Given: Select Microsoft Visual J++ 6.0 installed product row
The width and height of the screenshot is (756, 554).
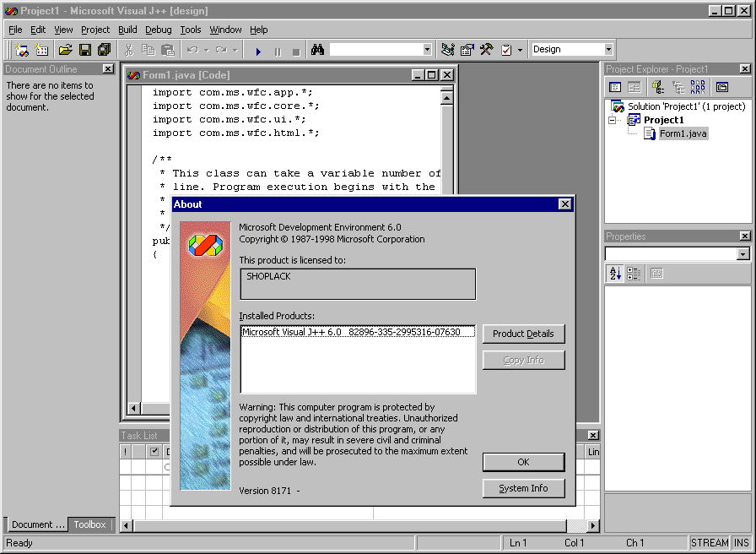Looking at the screenshot, I should click(357, 332).
